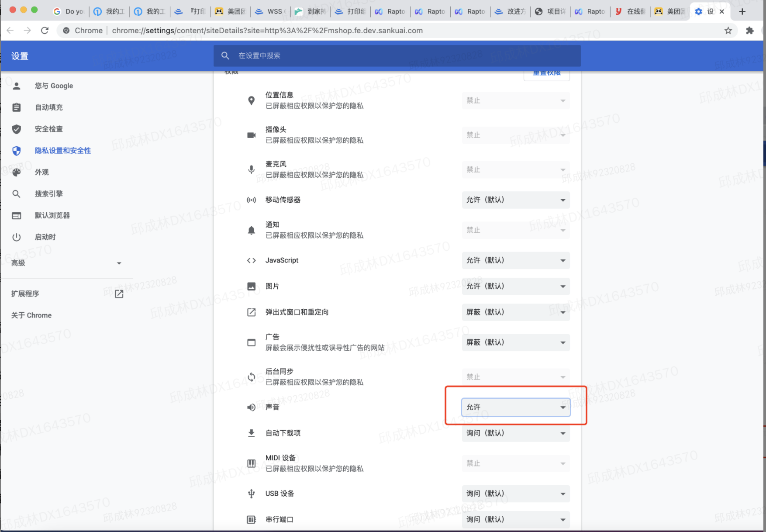Select 隐私设置和安全性 in sidebar
This screenshot has width=766, height=532.
click(x=63, y=151)
